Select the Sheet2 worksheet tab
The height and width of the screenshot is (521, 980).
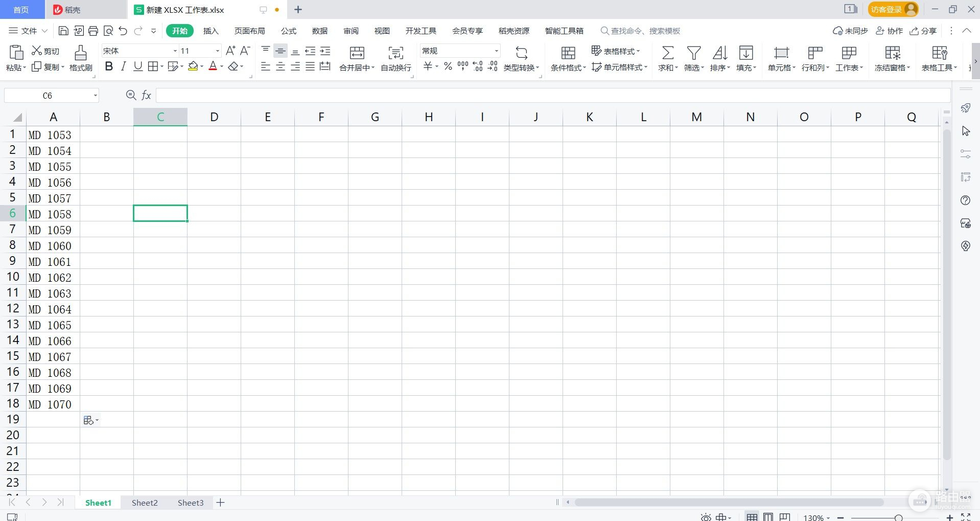click(x=145, y=503)
